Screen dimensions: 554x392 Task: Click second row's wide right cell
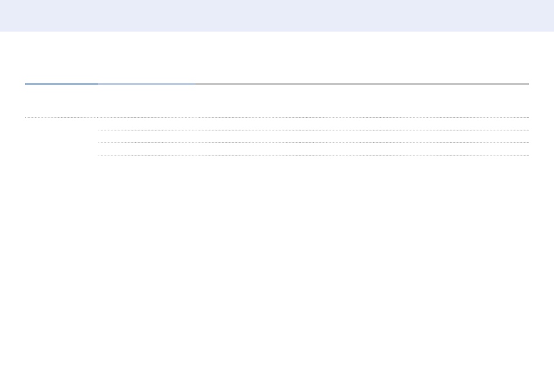(x=362, y=136)
